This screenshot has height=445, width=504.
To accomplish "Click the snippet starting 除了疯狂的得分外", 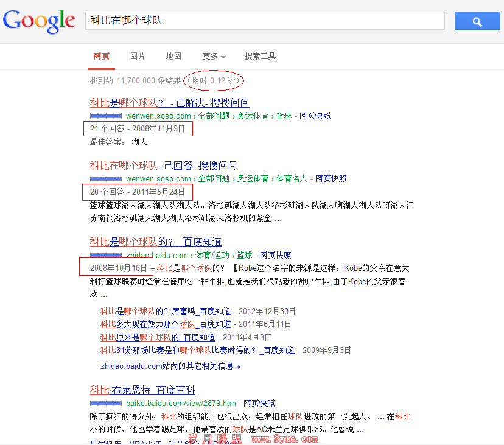I will (x=250, y=423).
